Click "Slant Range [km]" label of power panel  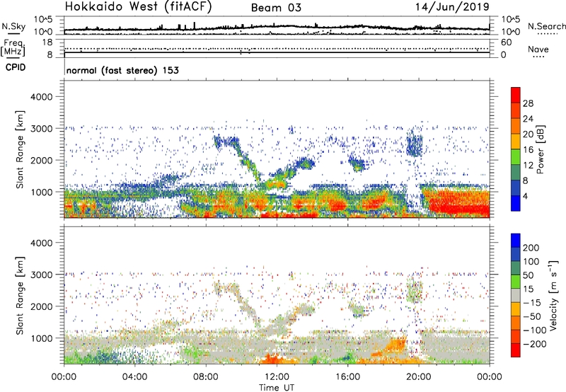(20, 149)
